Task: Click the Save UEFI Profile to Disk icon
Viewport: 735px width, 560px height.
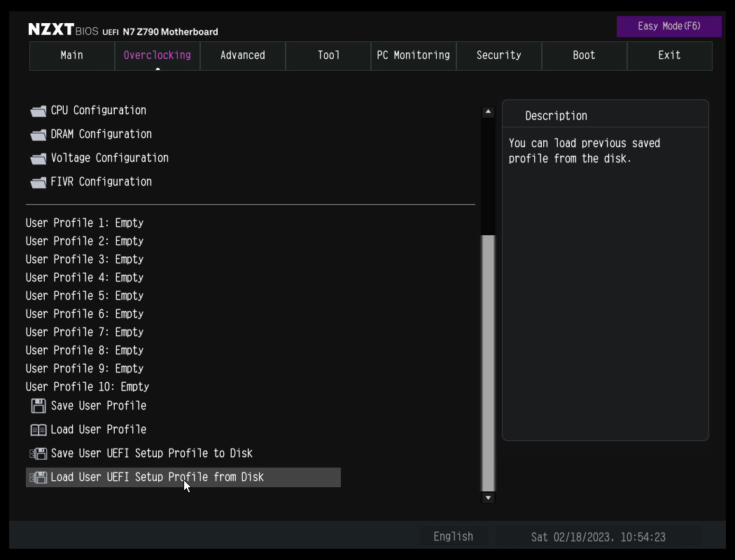Action: 38,454
